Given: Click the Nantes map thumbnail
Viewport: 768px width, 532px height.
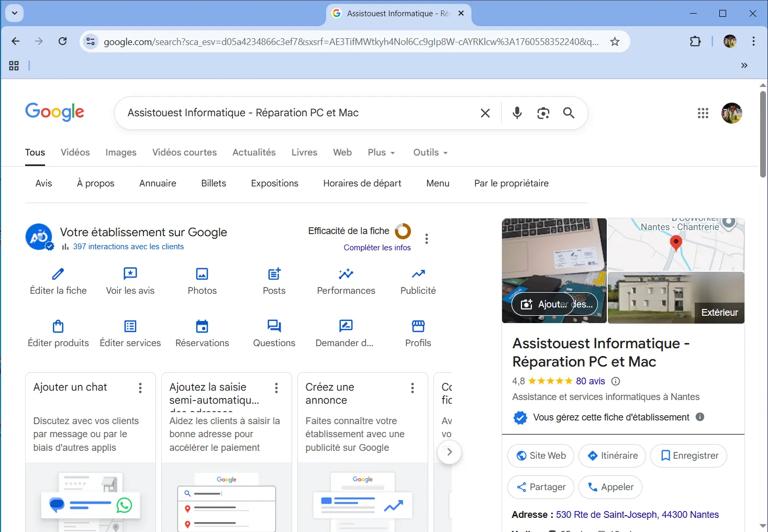Looking at the screenshot, I should tap(675, 244).
